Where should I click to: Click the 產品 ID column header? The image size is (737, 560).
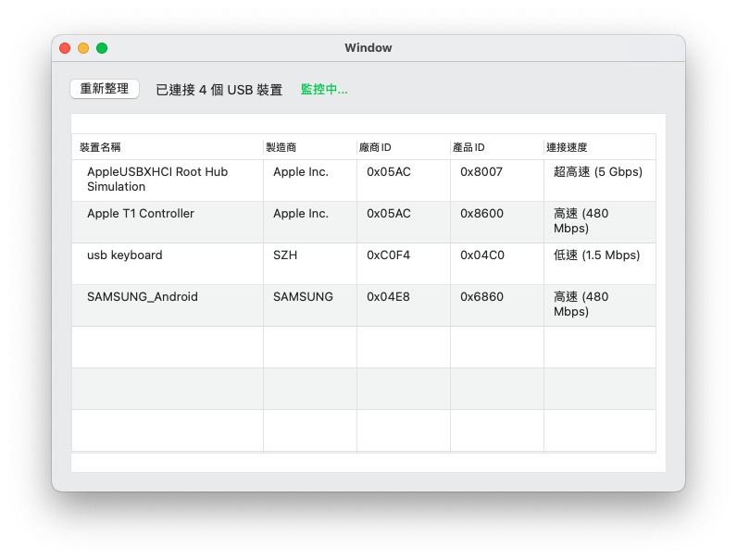click(468, 147)
